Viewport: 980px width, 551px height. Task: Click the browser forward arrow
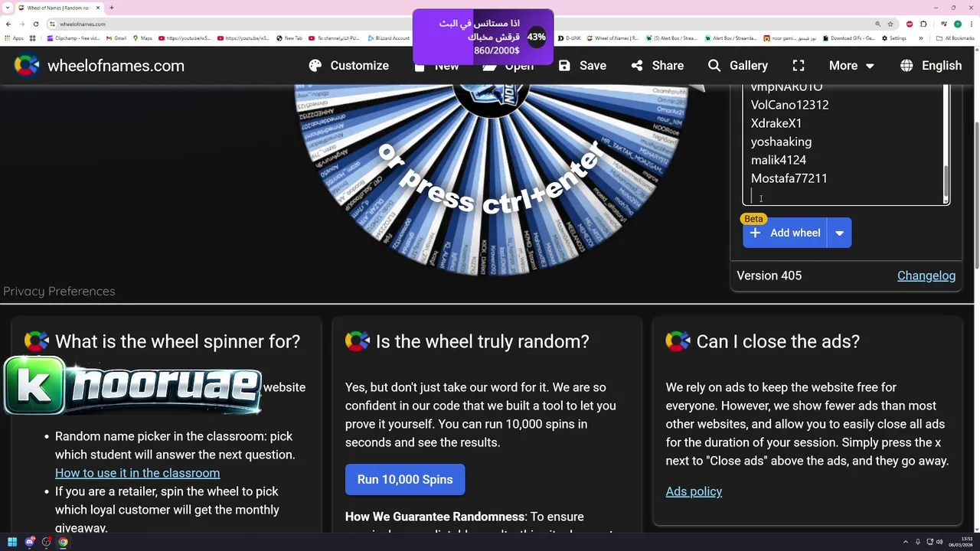click(x=22, y=24)
